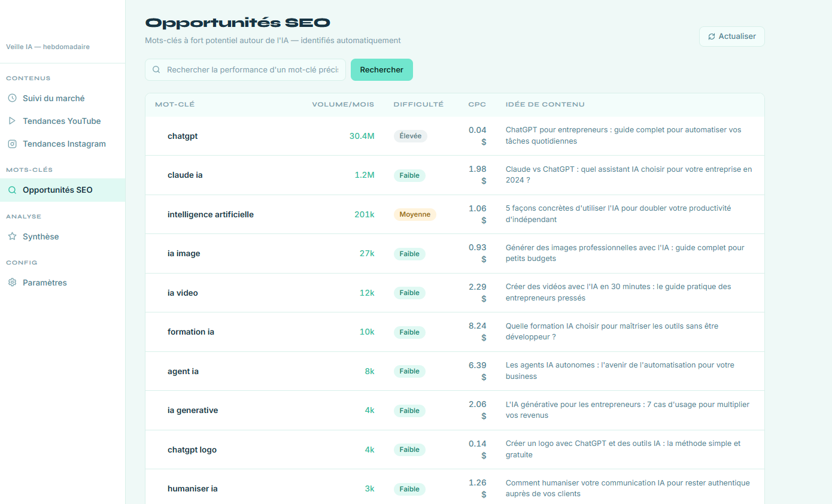Click the refresh icon in Actualiser button
The image size is (832, 504).
pos(712,37)
